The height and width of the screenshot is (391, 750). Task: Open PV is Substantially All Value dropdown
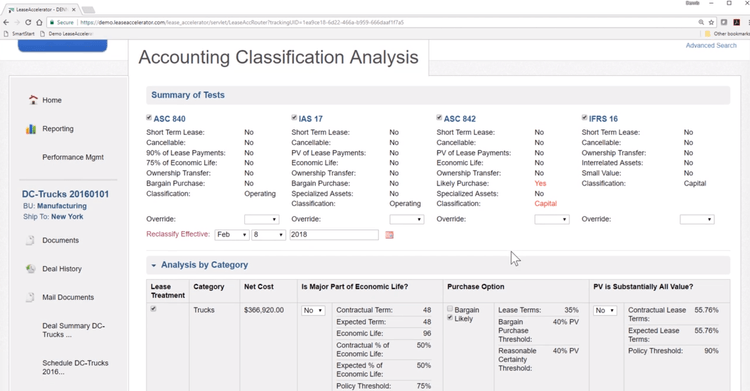(605, 311)
